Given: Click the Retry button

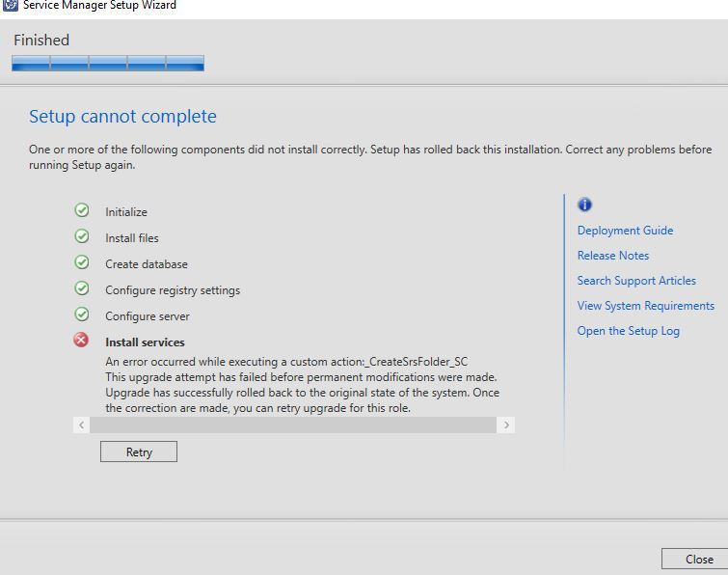Looking at the screenshot, I should coord(138,452).
